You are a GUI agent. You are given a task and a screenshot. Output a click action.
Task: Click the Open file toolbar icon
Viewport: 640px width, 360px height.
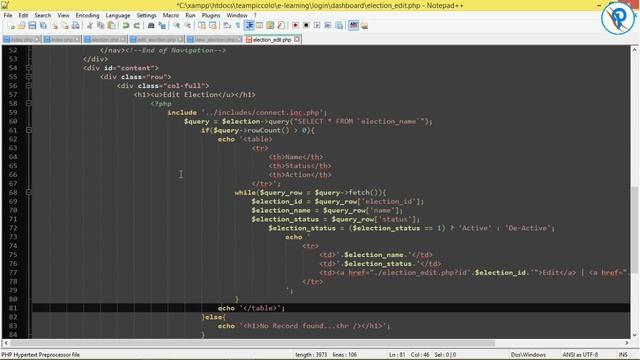[21, 26]
